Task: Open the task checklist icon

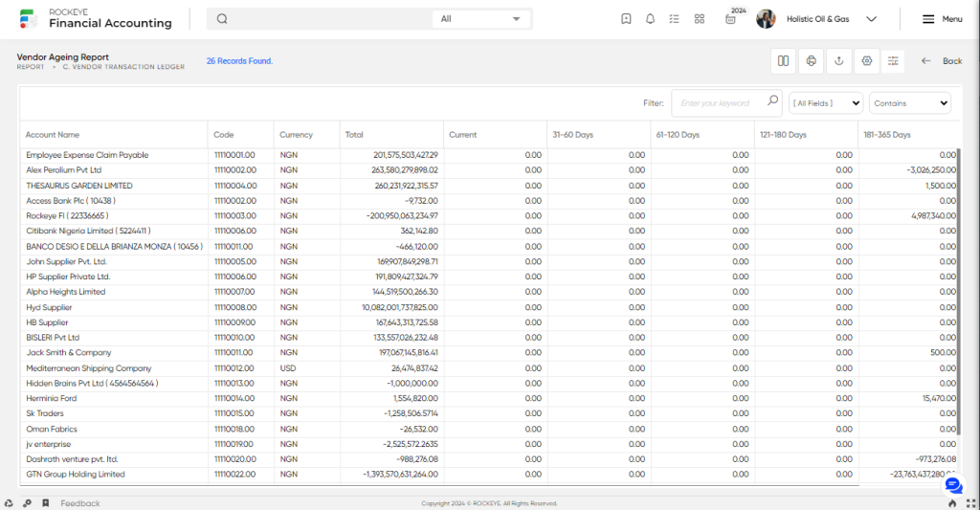Action: [674, 19]
